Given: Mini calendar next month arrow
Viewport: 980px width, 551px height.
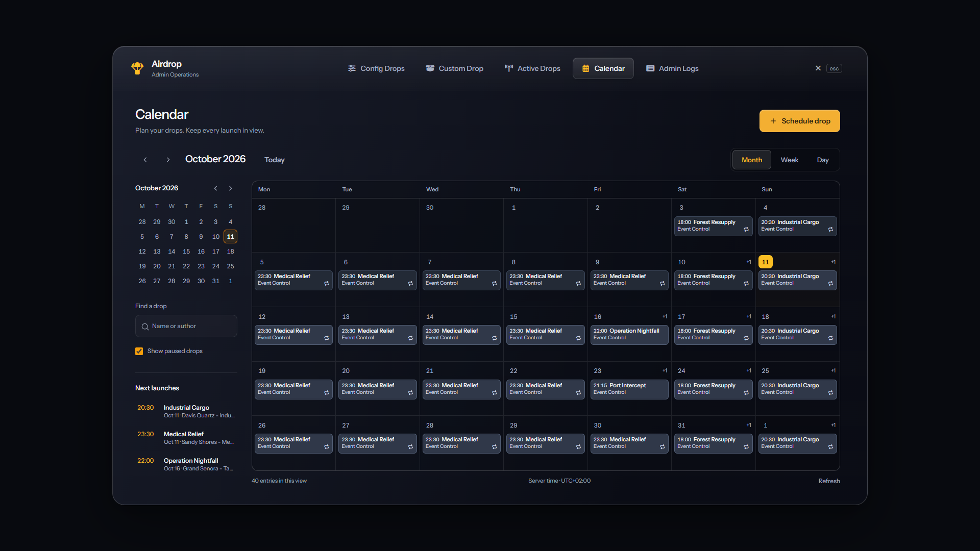Looking at the screenshot, I should point(231,188).
